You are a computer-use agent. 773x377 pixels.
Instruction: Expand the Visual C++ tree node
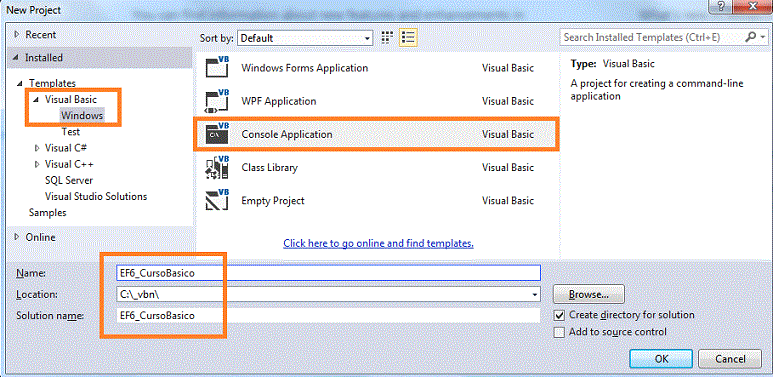point(37,164)
